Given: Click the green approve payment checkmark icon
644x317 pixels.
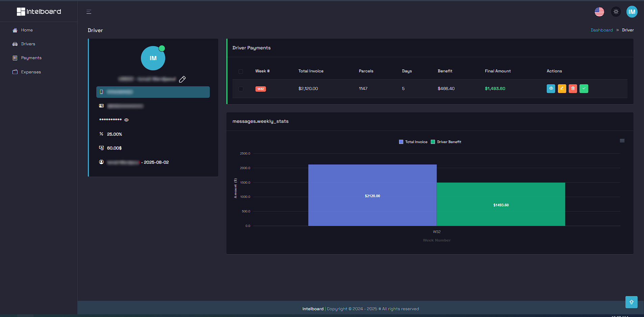Looking at the screenshot, I should [x=584, y=88].
